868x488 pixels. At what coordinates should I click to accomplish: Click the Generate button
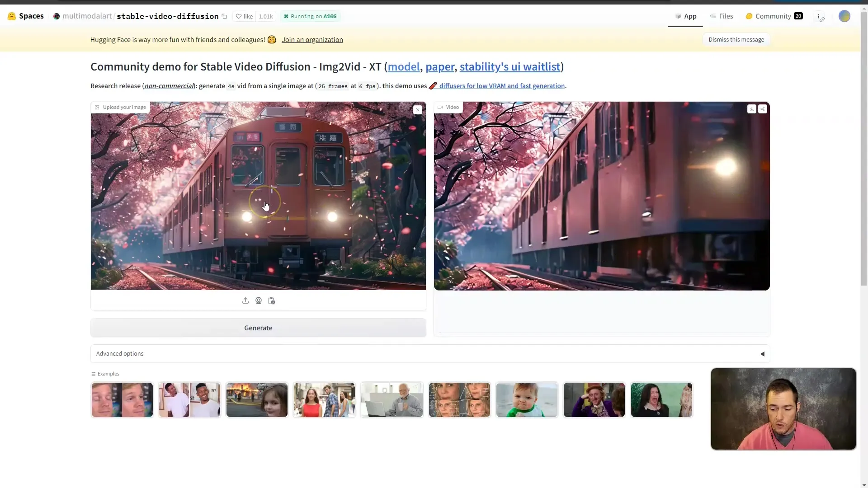tap(259, 327)
